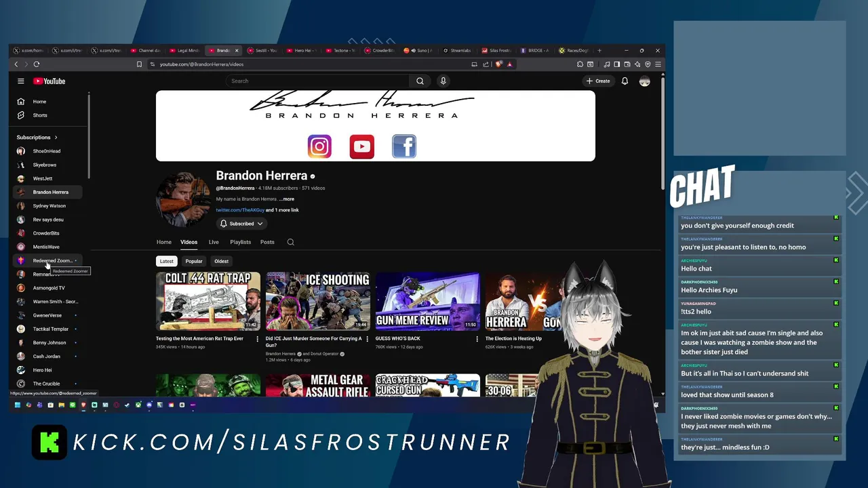Click the Create button
Image resolution: width=868 pixels, height=488 pixels.
click(598, 81)
